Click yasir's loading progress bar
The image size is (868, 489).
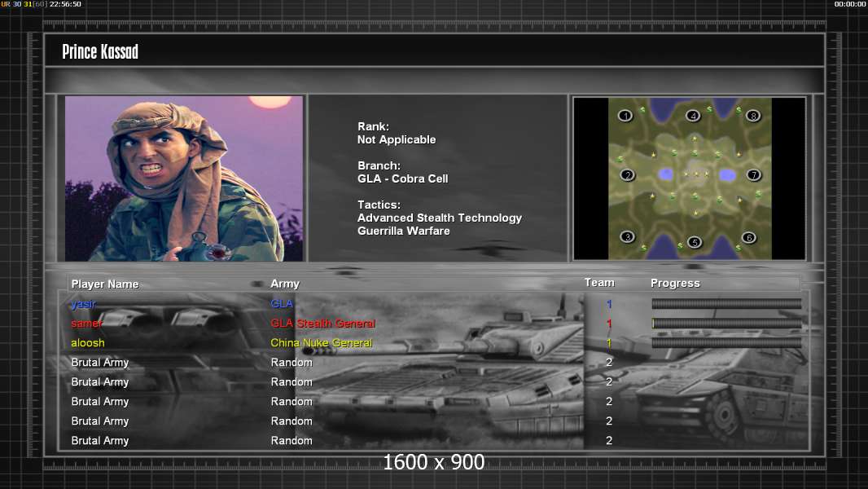point(726,303)
